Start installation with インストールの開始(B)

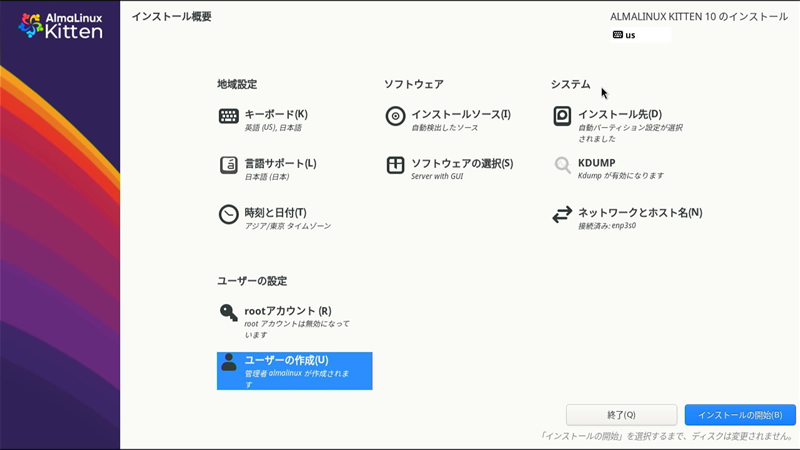point(740,415)
